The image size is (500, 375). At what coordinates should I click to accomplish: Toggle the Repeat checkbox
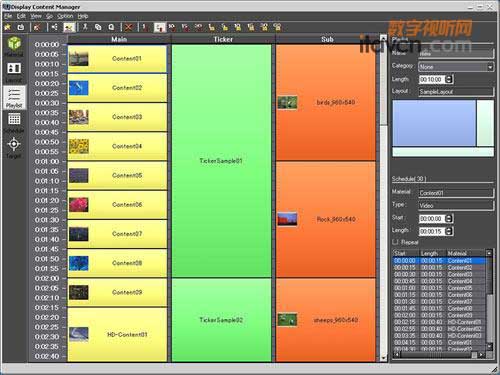pos(395,242)
